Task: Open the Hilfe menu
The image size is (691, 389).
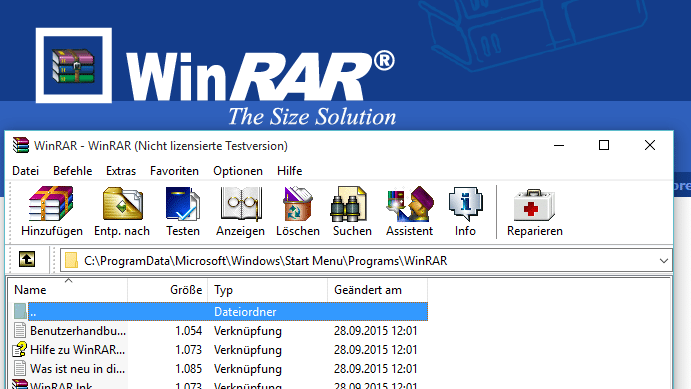Action: (290, 171)
